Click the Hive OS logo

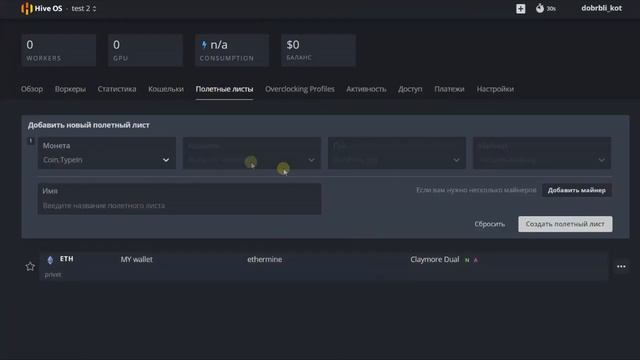point(42,8)
